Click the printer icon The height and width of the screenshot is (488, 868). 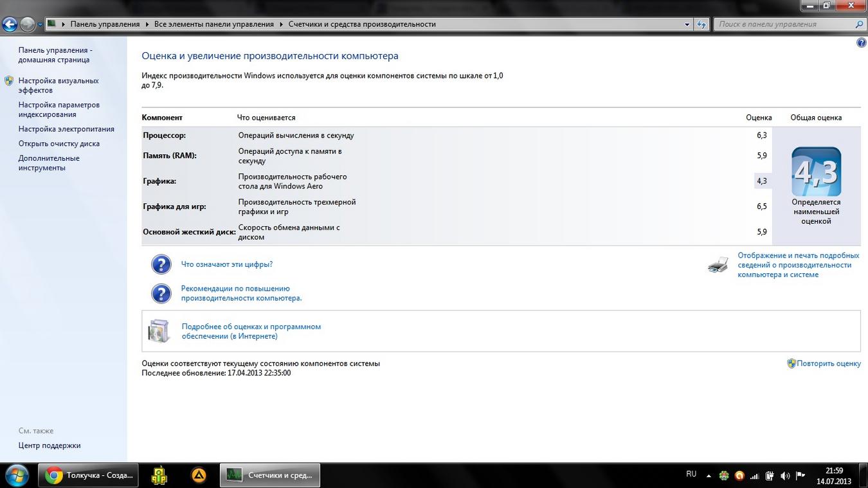pyautogui.click(x=718, y=264)
